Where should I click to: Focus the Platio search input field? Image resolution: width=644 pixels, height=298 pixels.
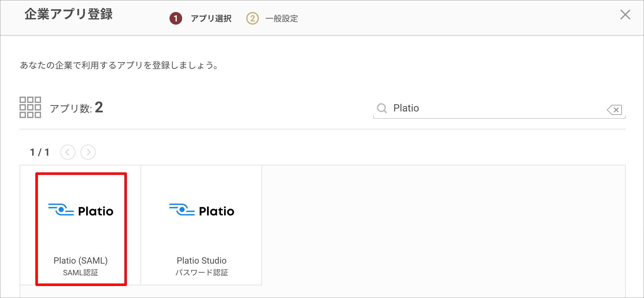pos(499,108)
